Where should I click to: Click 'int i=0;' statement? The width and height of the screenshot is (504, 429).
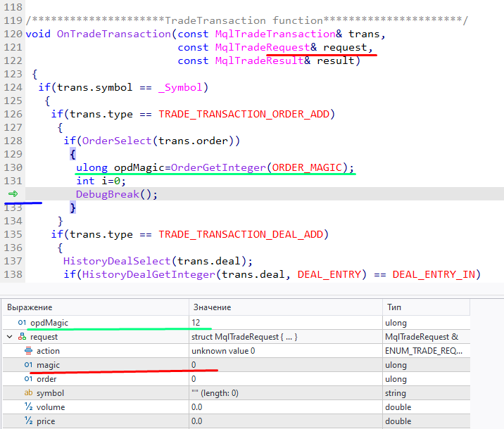[101, 181]
